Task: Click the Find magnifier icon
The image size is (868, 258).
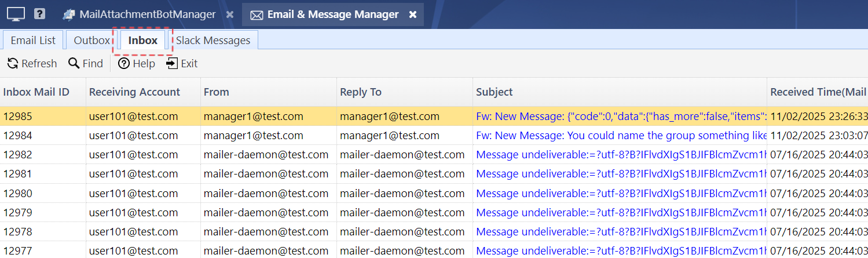Action: 74,63
